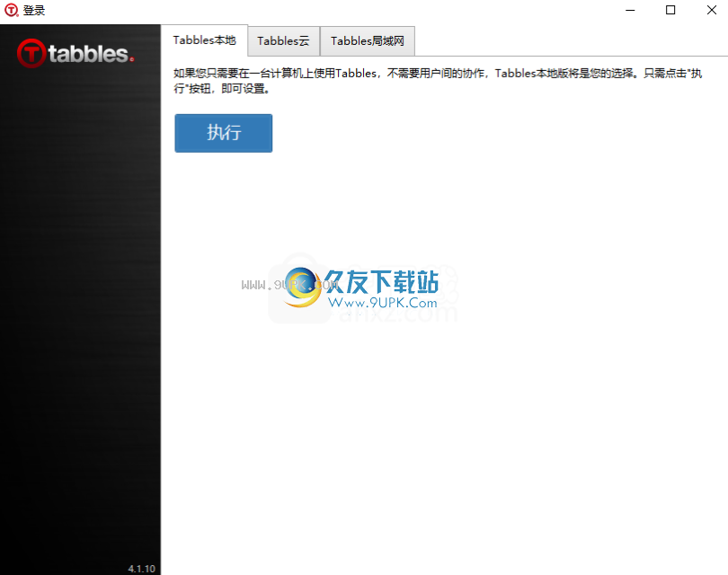Viewport: 728px width, 575px height.
Task: Click the 久友下载站 watermark text
Action: [381, 281]
